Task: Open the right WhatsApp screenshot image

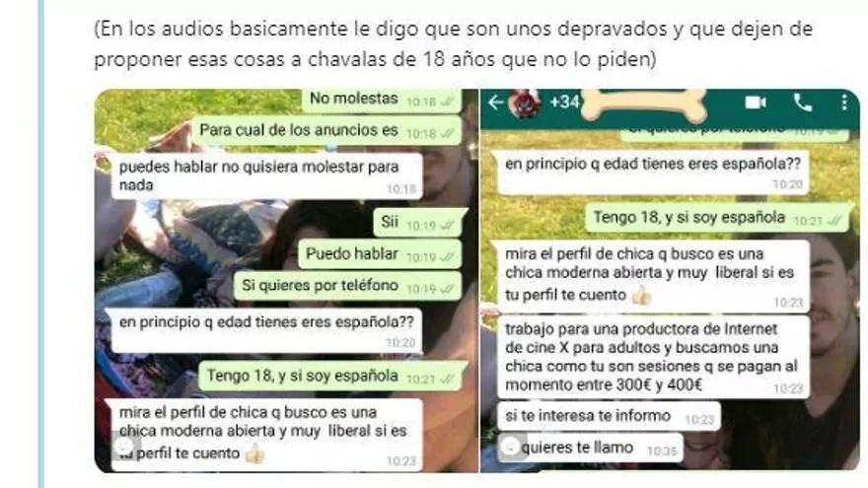Action: pyautogui.click(x=670, y=281)
